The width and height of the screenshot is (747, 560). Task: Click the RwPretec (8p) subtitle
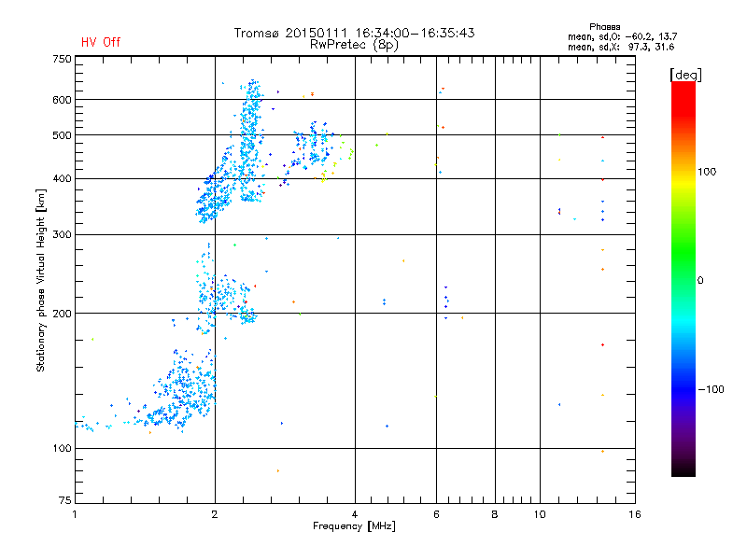(x=354, y=45)
